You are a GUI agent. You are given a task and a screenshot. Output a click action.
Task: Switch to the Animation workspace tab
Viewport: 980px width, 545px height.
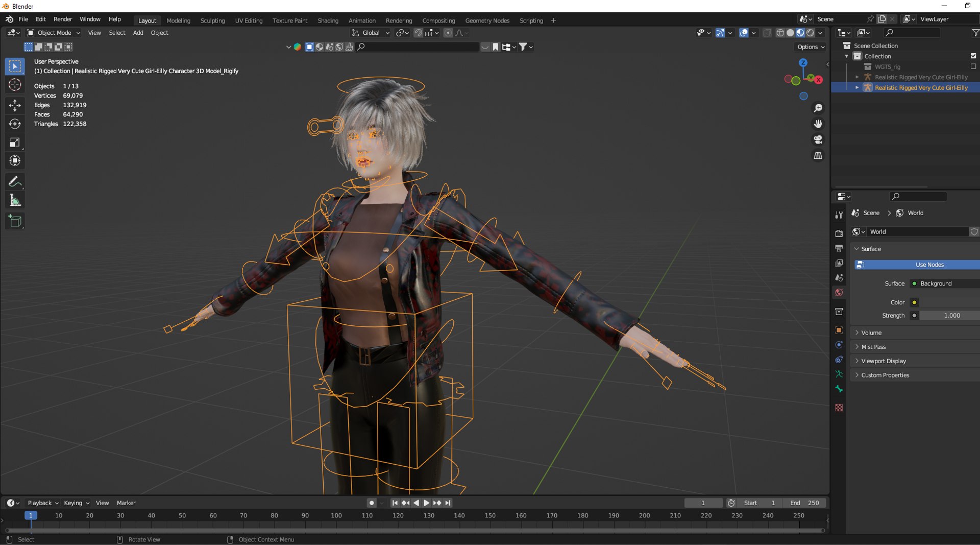coord(362,21)
